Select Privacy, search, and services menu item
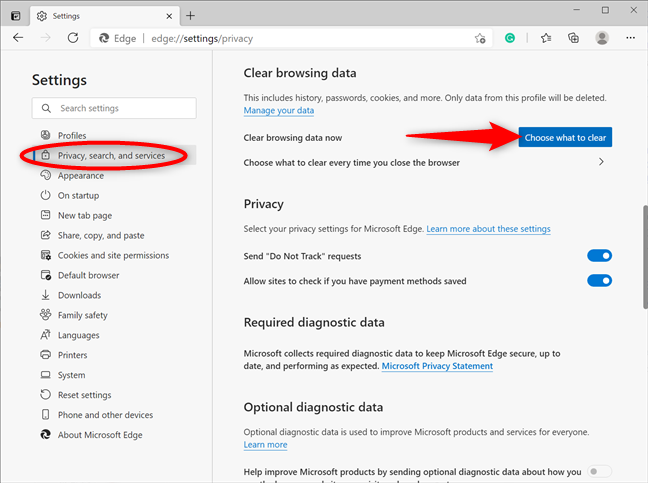The width and height of the screenshot is (648, 483). click(x=114, y=155)
